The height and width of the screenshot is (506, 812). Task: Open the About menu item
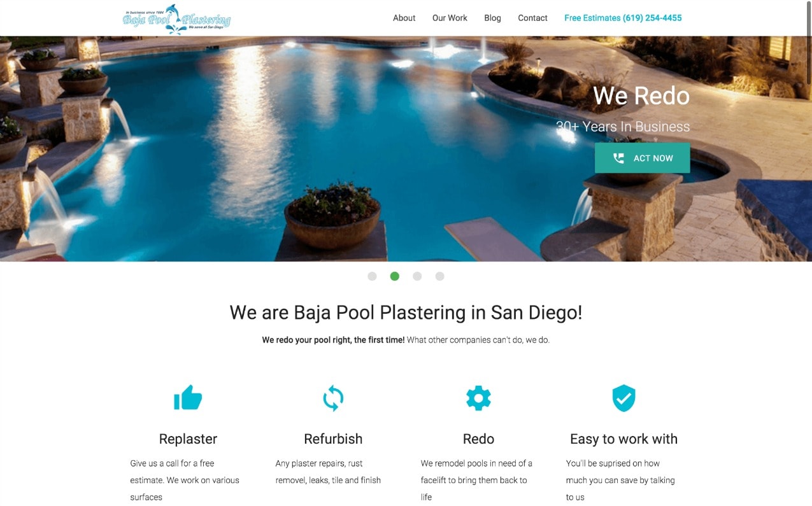click(x=404, y=18)
